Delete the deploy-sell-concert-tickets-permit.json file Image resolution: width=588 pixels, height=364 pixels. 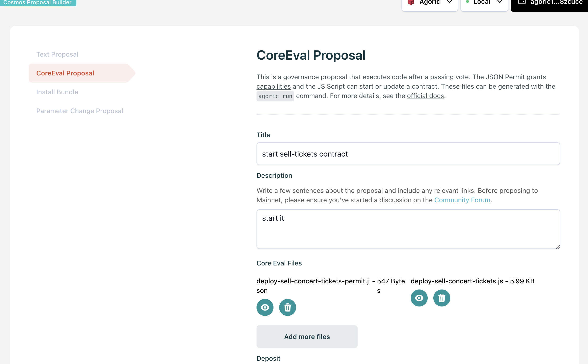click(x=287, y=307)
